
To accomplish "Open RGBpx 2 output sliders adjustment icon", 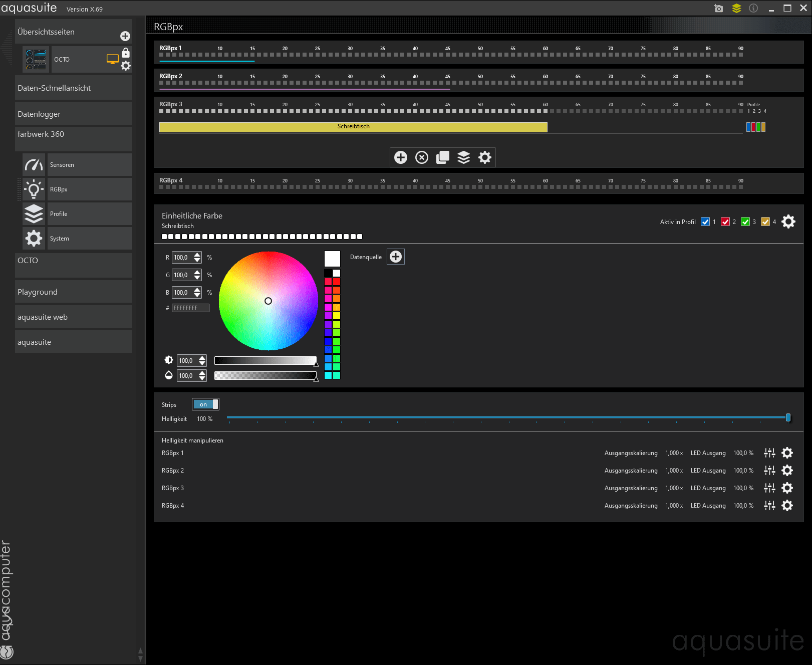I will [x=769, y=471].
